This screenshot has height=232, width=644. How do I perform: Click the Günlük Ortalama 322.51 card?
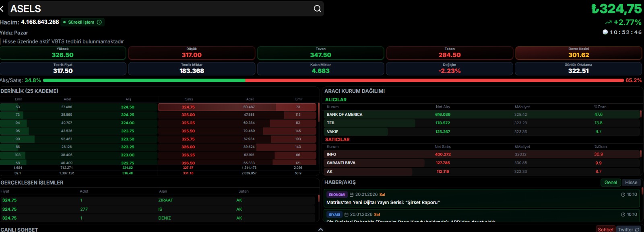click(x=578, y=68)
